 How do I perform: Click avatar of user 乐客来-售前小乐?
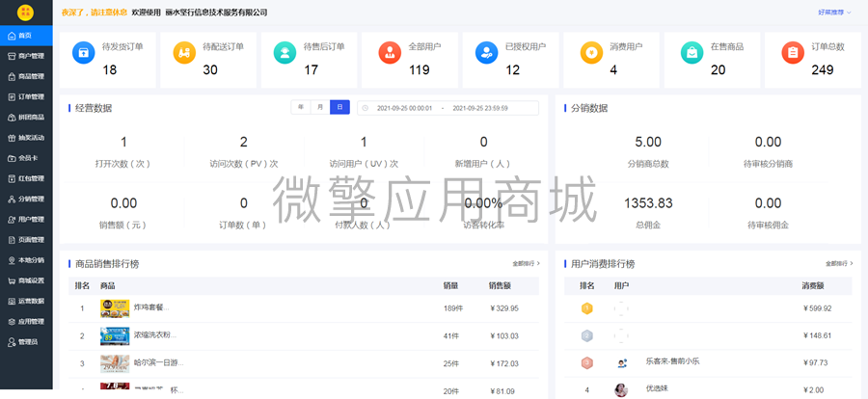click(x=621, y=363)
